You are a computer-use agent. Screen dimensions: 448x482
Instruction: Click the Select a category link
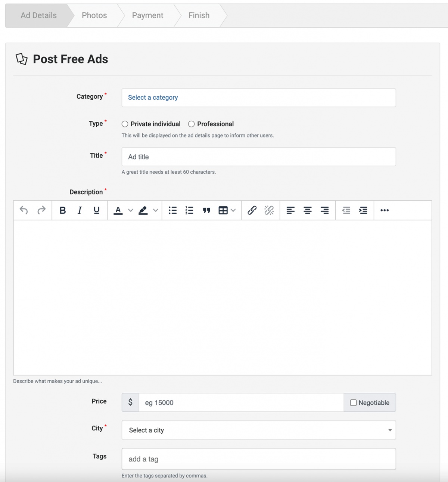point(153,98)
